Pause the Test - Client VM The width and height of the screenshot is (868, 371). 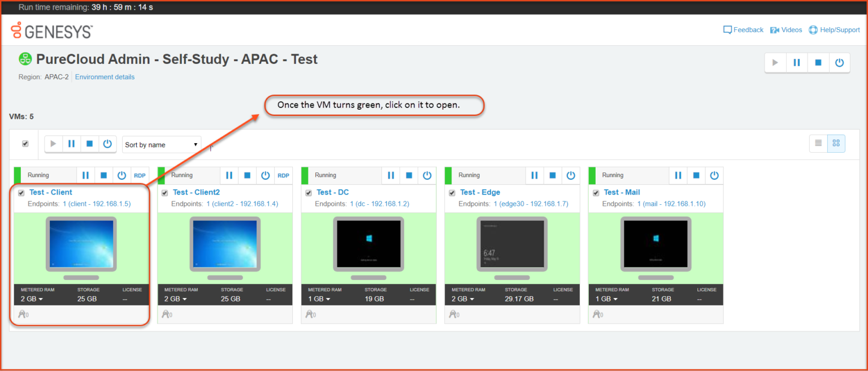click(x=86, y=175)
